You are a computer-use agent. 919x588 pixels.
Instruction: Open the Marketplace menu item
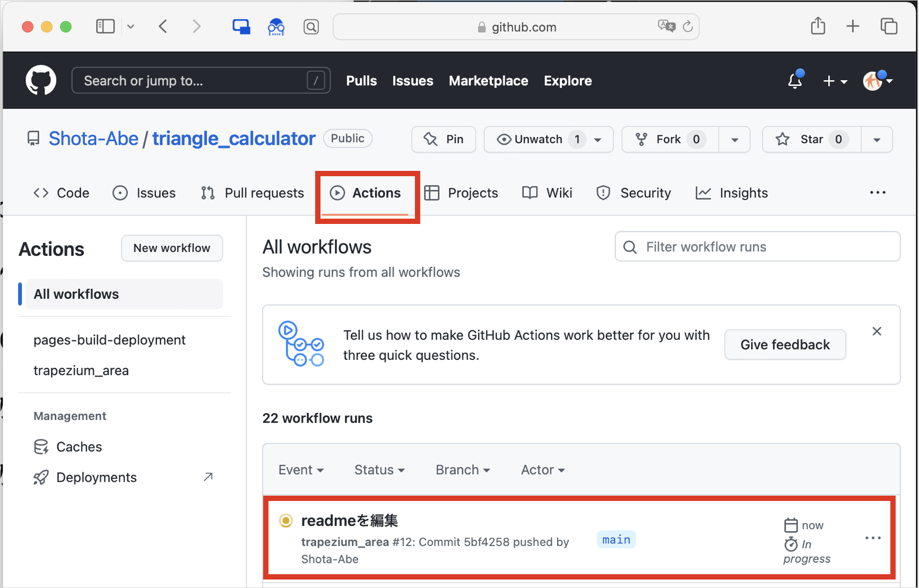pos(488,81)
